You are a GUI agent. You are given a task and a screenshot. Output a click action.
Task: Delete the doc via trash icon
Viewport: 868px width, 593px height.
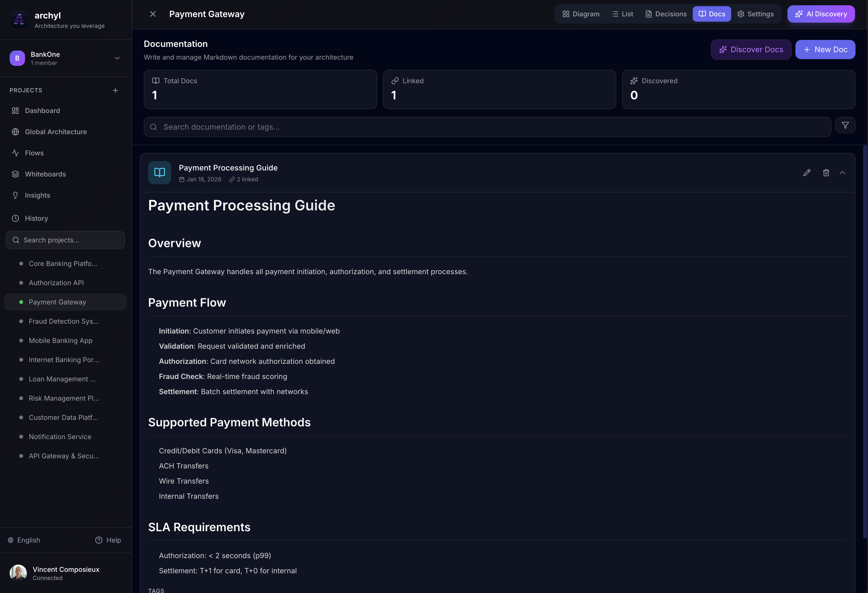[826, 172]
